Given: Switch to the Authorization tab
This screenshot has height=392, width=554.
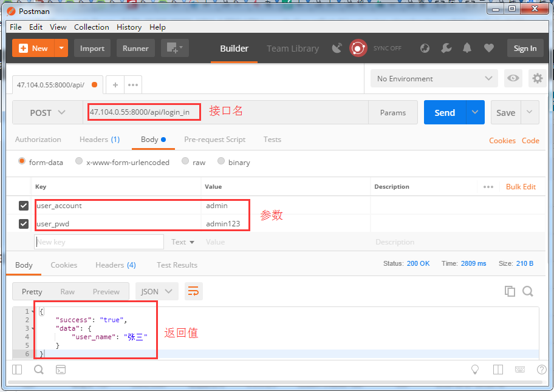Looking at the screenshot, I should point(38,140).
